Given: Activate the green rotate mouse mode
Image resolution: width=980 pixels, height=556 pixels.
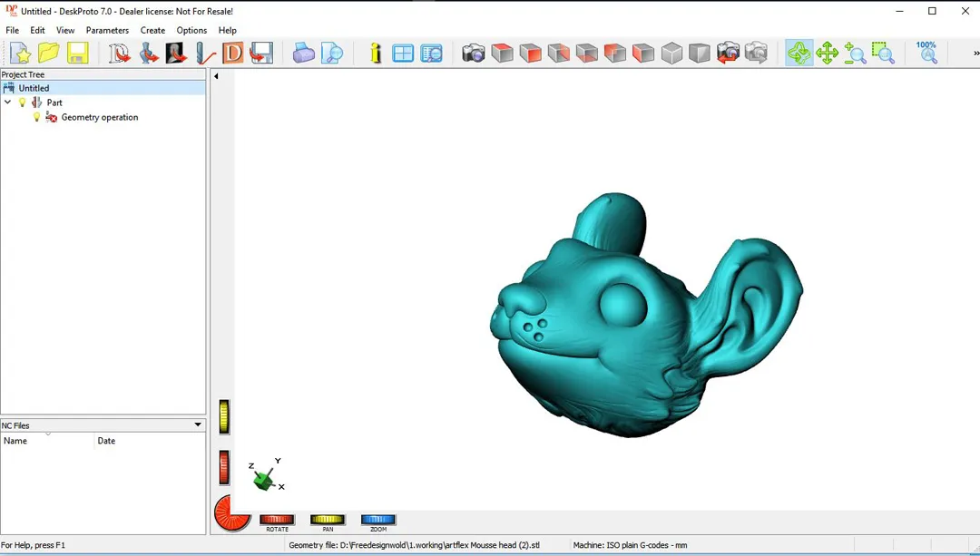Looking at the screenshot, I should tap(799, 54).
